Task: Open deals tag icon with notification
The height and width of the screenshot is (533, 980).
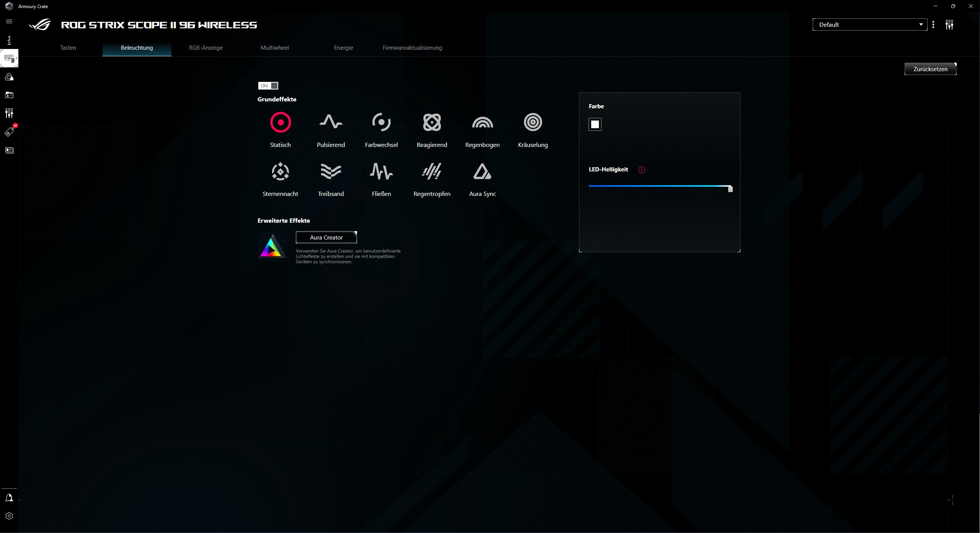Action: pyautogui.click(x=9, y=132)
